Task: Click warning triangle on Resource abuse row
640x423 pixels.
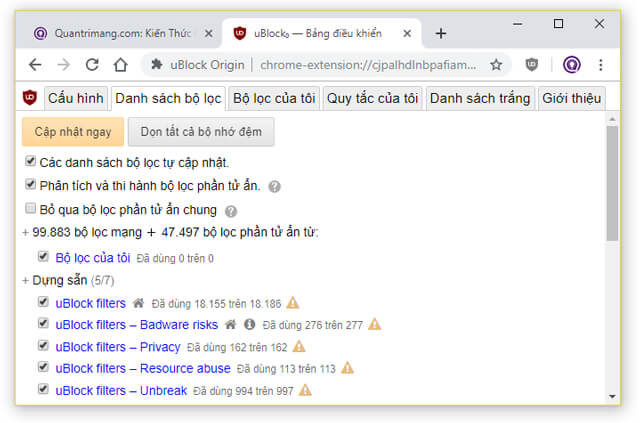Action: 347,368
